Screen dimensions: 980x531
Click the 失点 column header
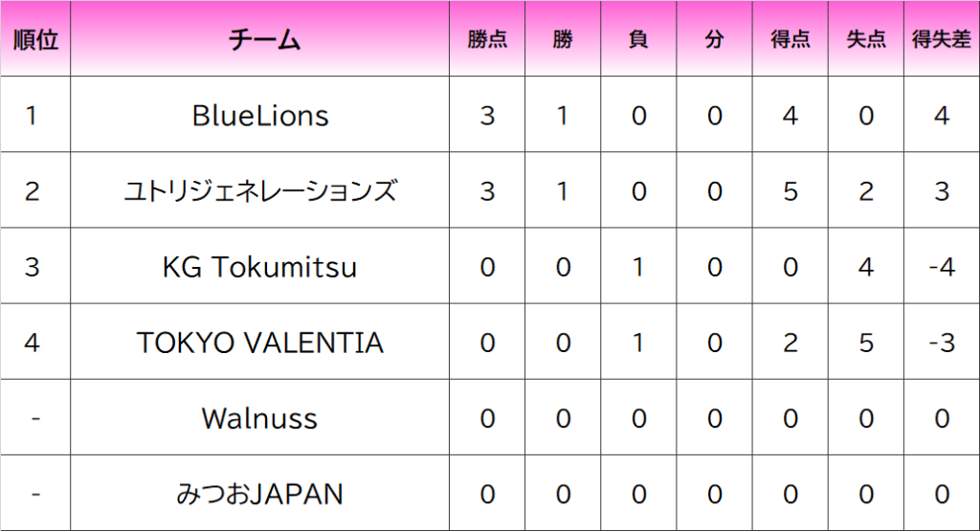(865, 39)
